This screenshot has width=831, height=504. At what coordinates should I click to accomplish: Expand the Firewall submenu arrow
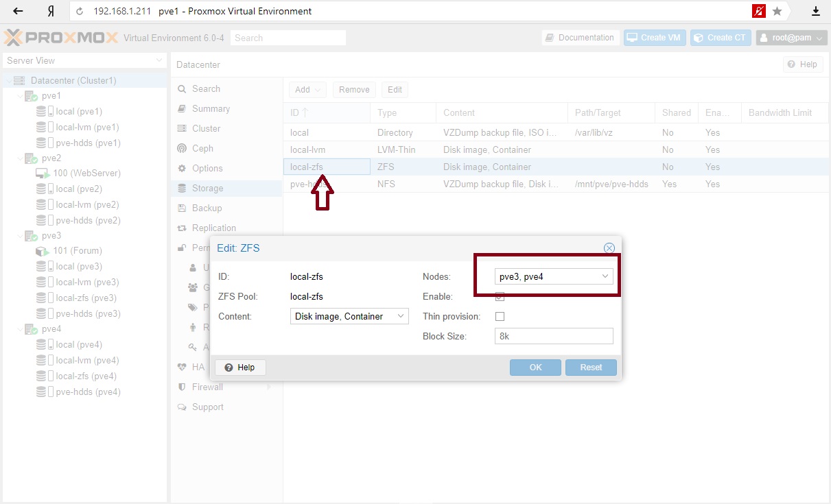pos(269,387)
